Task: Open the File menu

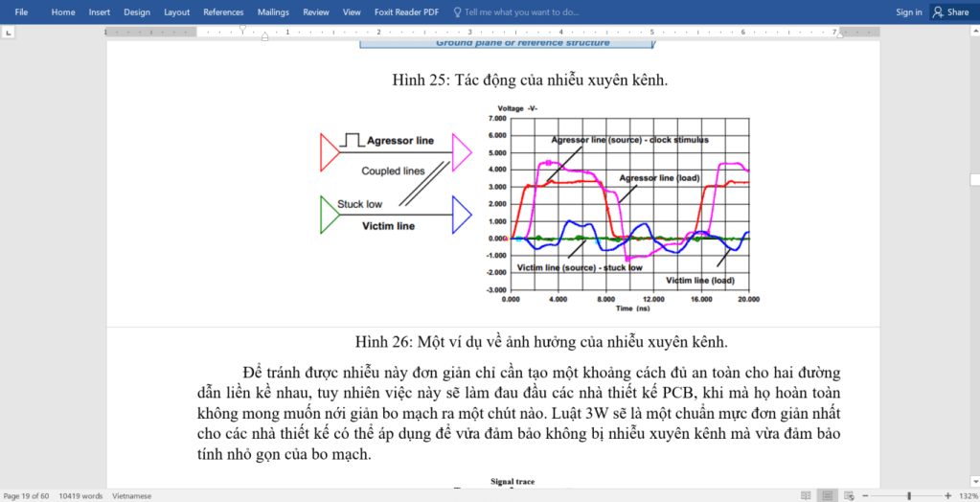Action: point(21,12)
